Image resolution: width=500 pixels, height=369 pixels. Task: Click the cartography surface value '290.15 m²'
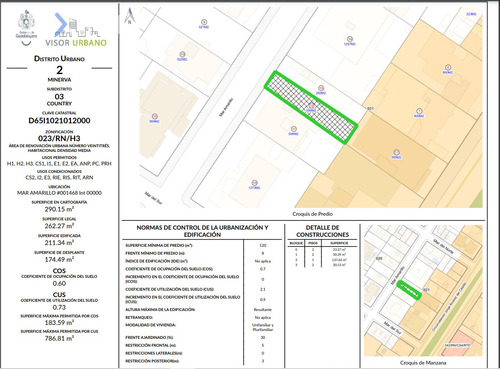tap(59, 209)
